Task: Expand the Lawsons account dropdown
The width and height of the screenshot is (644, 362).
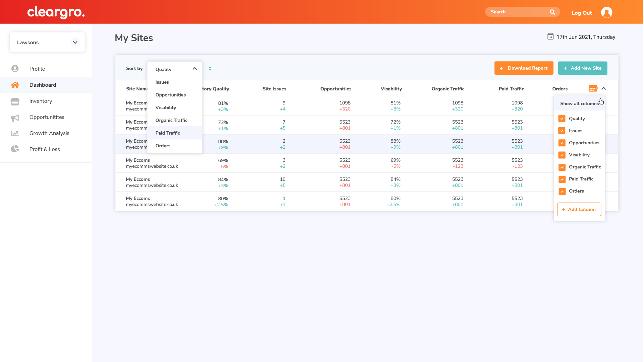Action: pos(75,43)
